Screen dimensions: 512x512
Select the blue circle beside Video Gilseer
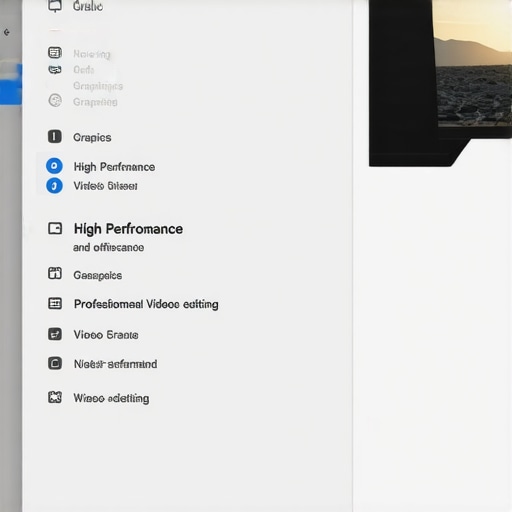tap(54, 186)
